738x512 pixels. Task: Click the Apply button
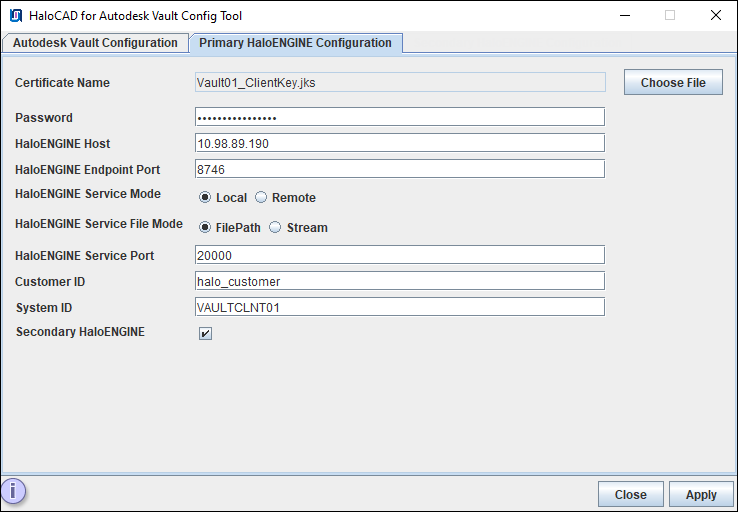(x=701, y=494)
